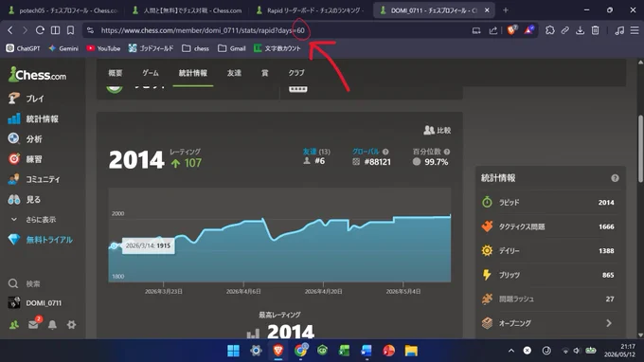Select ブリッツ 865 stats row

549,275
